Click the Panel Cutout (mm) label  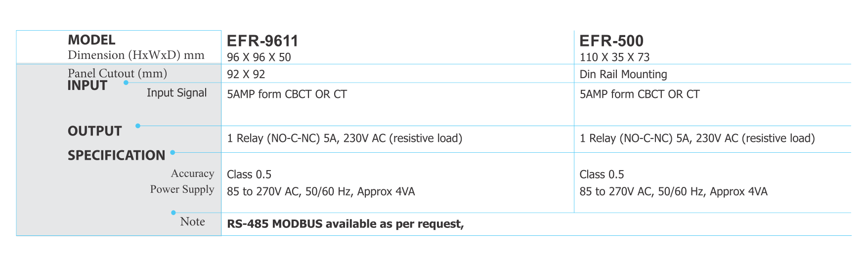coord(117,73)
